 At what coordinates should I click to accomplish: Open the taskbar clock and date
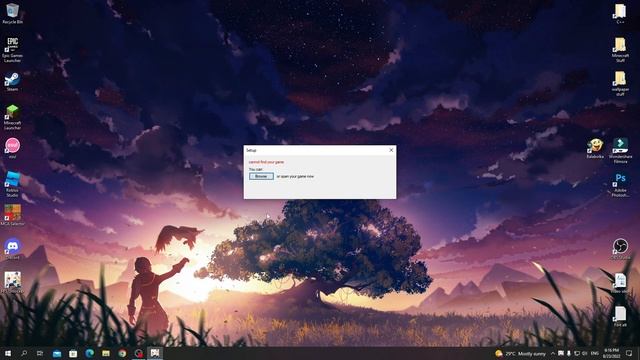click(611, 353)
